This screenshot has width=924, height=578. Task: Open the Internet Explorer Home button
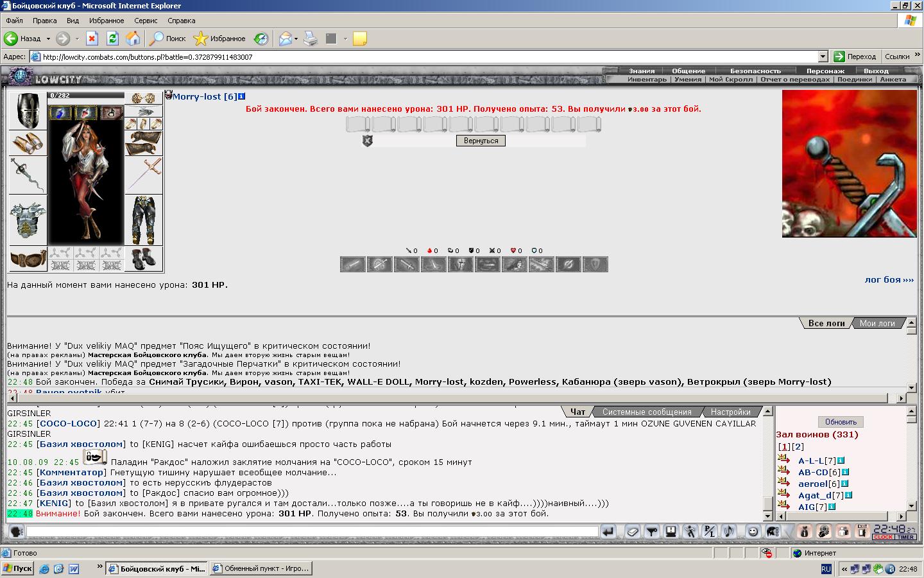pyautogui.click(x=133, y=39)
